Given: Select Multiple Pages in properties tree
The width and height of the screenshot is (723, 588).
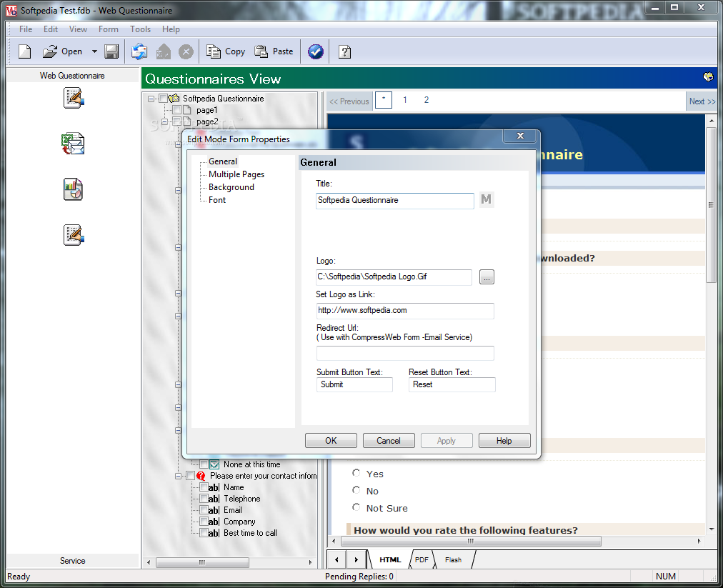Looking at the screenshot, I should pyautogui.click(x=236, y=174).
